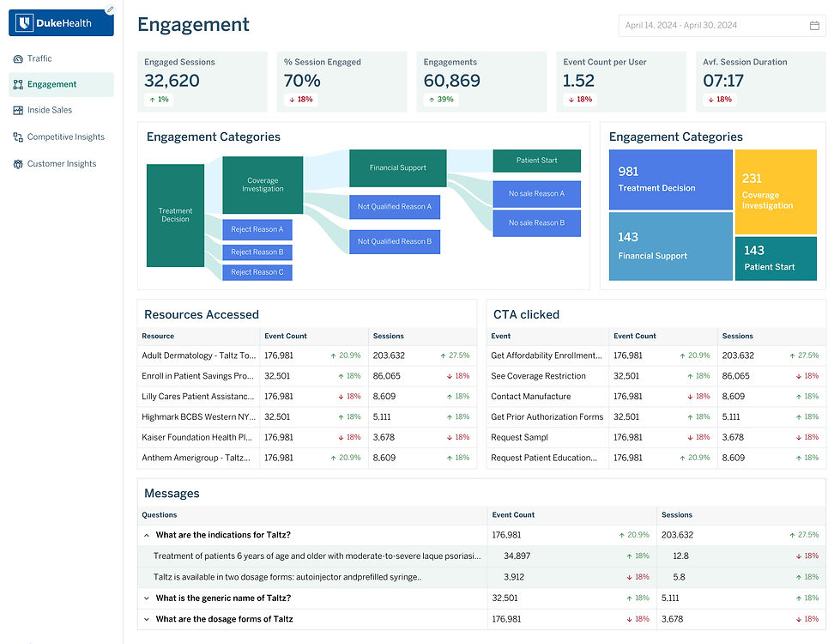Click the Reject Reason A node
Screen dimensions: 840x644
(x=257, y=229)
